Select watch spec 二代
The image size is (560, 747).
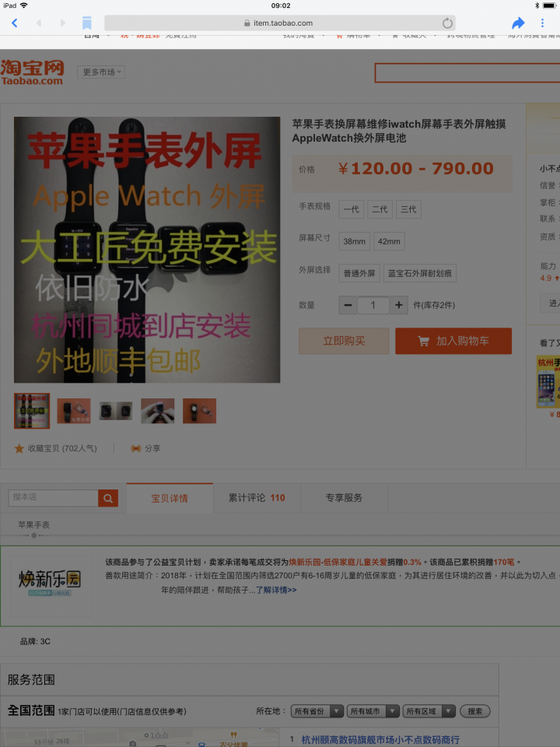pos(380,209)
